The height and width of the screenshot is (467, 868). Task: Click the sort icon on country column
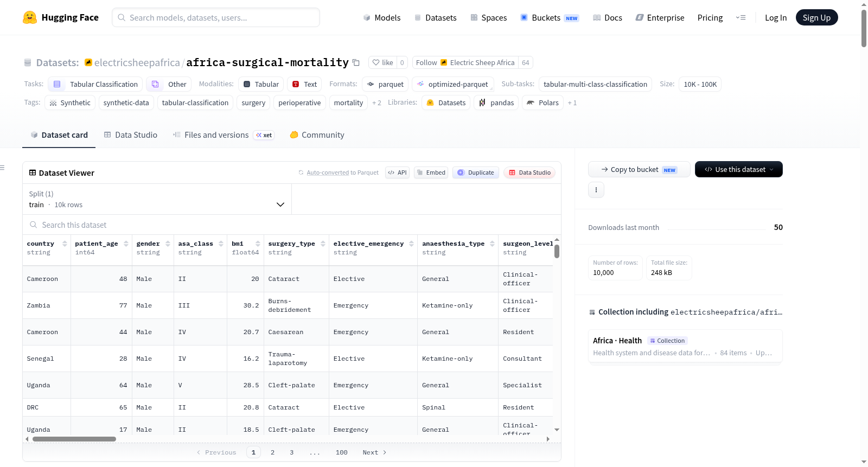(65, 244)
